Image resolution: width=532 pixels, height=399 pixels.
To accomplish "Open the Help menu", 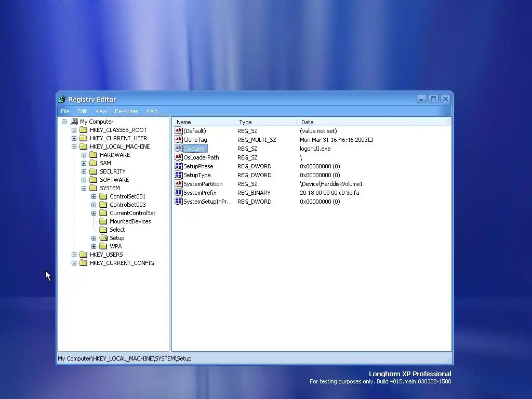I will pyautogui.click(x=152, y=111).
